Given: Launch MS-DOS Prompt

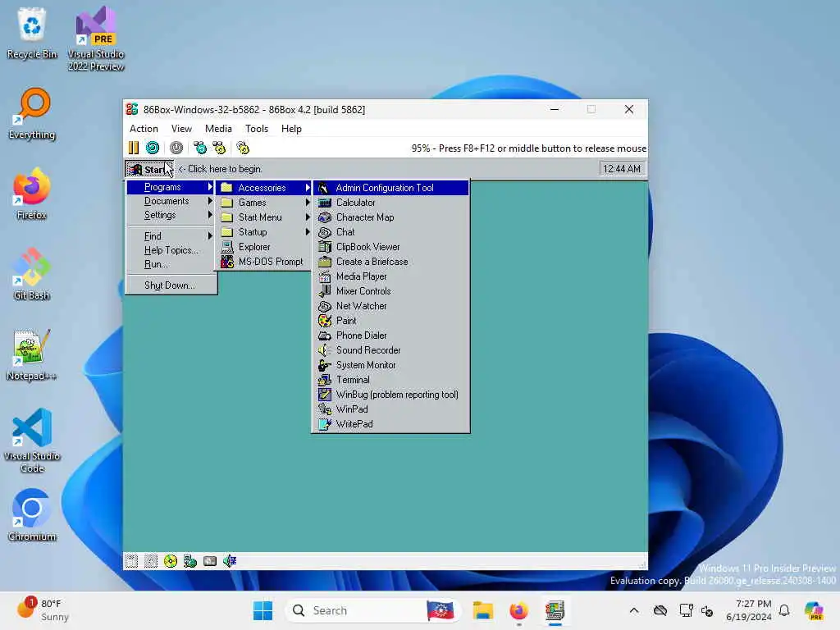Looking at the screenshot, I should point(264,262).
